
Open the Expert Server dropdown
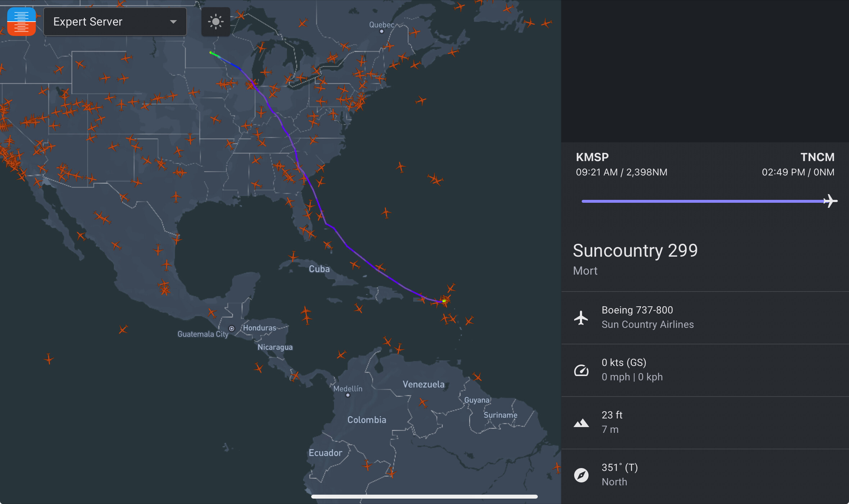tap(114, 22)
